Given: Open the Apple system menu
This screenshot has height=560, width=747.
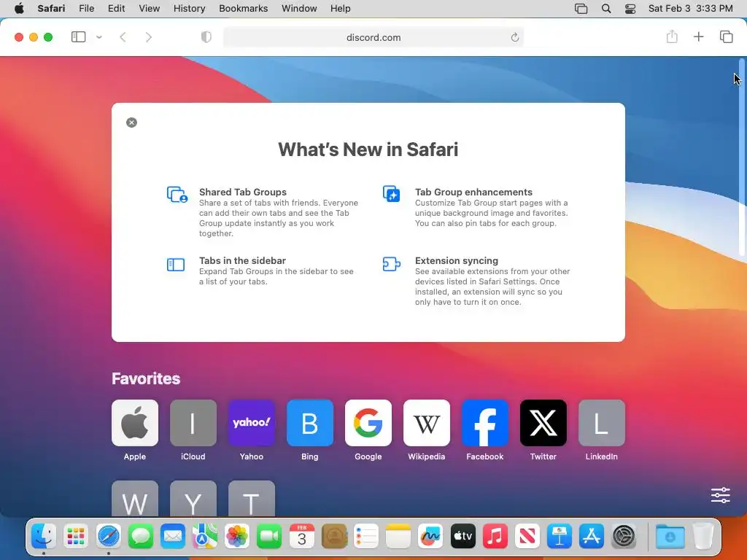Looking at the screenshot, I should point(19,9).
